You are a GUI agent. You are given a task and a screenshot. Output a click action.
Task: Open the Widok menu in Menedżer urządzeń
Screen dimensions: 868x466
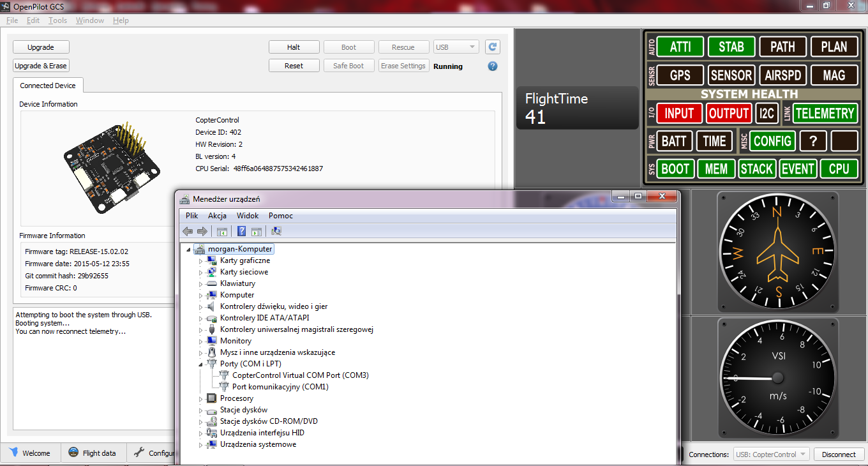coord(248,216)
